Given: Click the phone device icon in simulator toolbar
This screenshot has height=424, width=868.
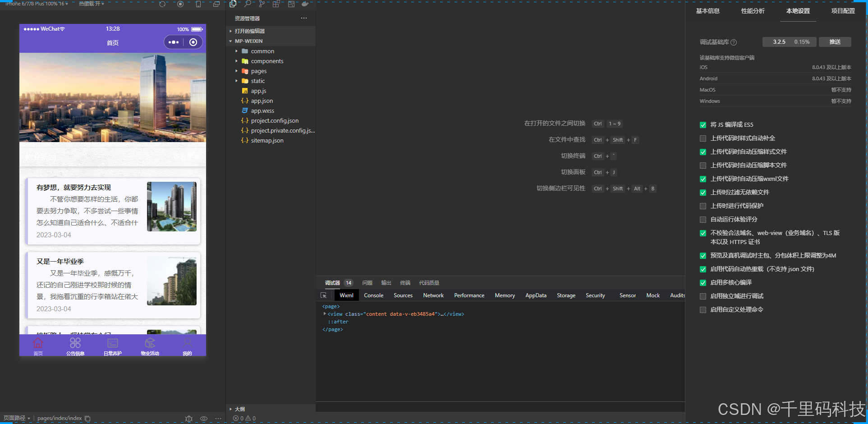Looking at the screenshot, I should pyautogui.click(x=198, y=4).
